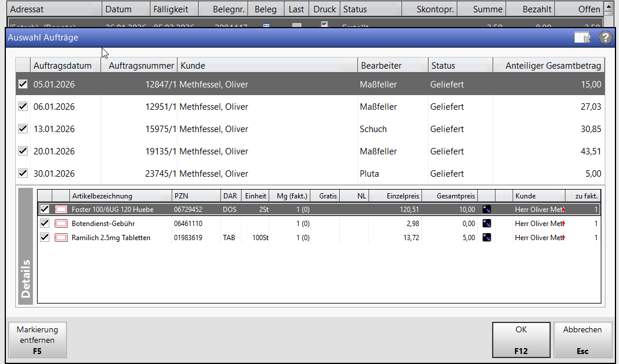Toggle checkbox for order 15975/1
619x364 pixels.
click(x=23, y=129)
